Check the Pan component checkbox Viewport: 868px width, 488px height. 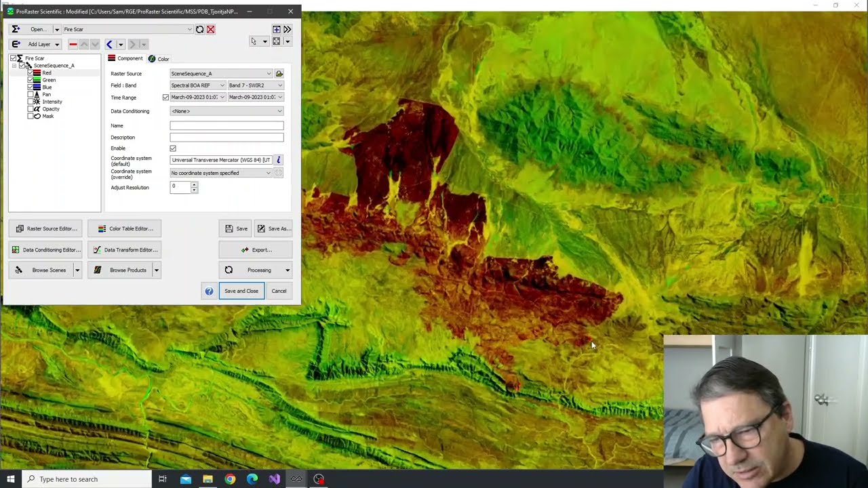point(30,94)
